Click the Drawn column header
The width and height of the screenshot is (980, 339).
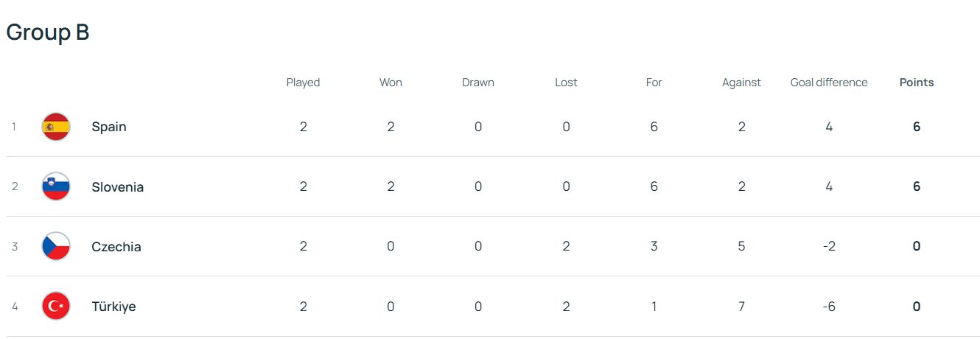click(478, 83)
